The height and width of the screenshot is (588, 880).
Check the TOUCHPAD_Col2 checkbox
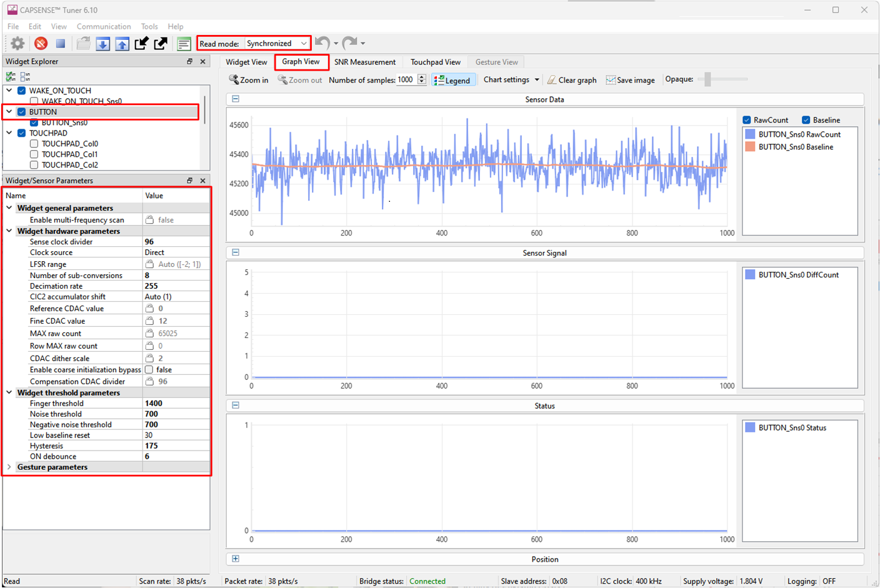click(x=34, y=165)
